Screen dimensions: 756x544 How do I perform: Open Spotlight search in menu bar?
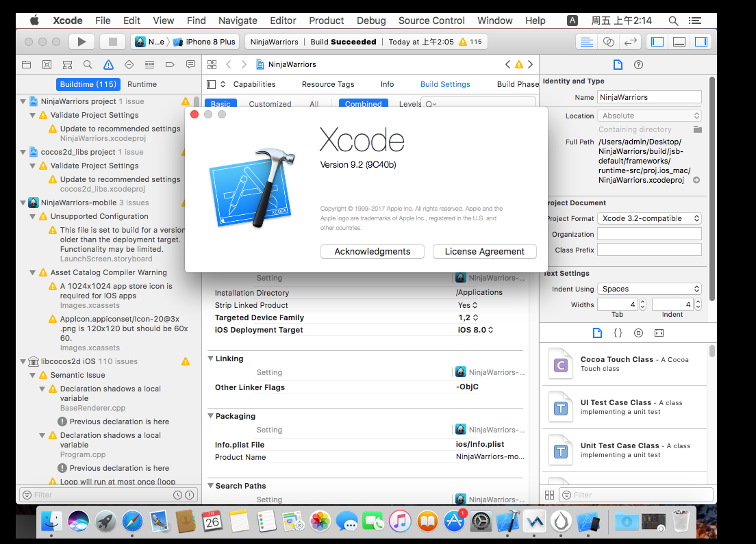click(x=673, y=21)
